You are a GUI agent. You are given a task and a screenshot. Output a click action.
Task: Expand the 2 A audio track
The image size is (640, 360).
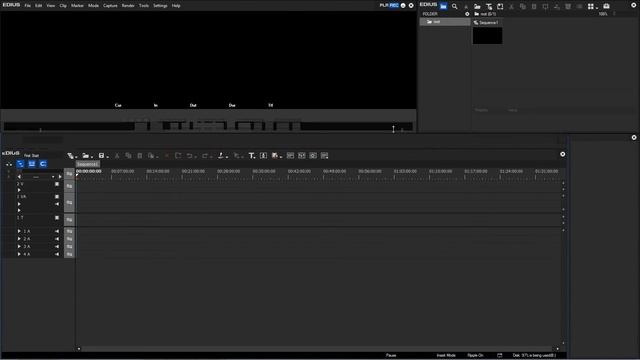(19, 239)
